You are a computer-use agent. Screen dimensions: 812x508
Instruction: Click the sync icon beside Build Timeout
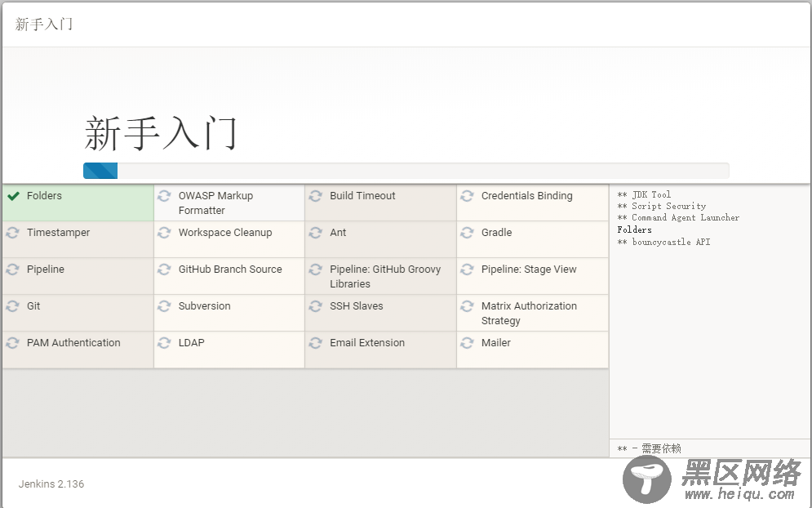pyautogui.click(x=315, y=196)
